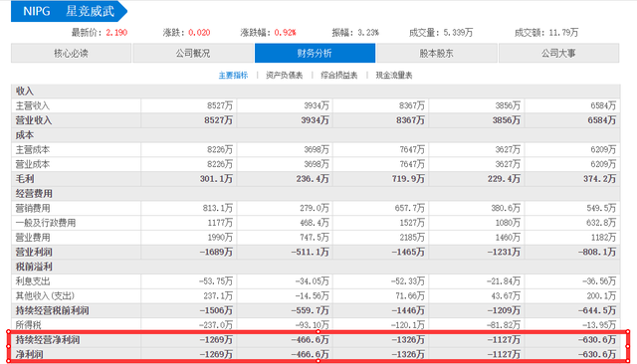Image resolution: width=637 pixels, height=364 pixels.
Task: Select the 持续经营净利润 row label
Action: click(48, 340)
